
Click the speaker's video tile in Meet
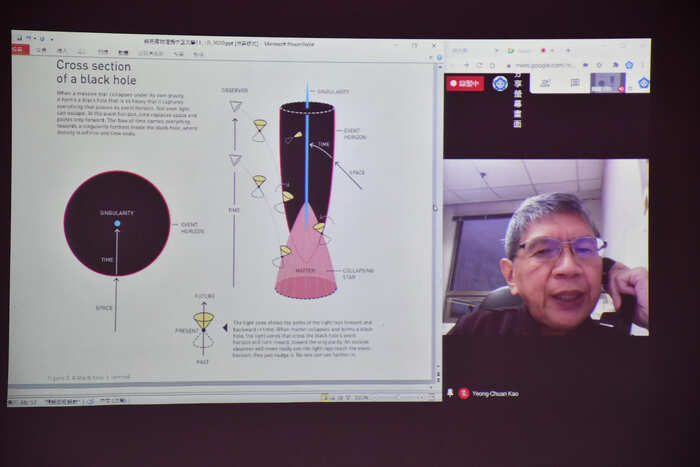(546, 247)
